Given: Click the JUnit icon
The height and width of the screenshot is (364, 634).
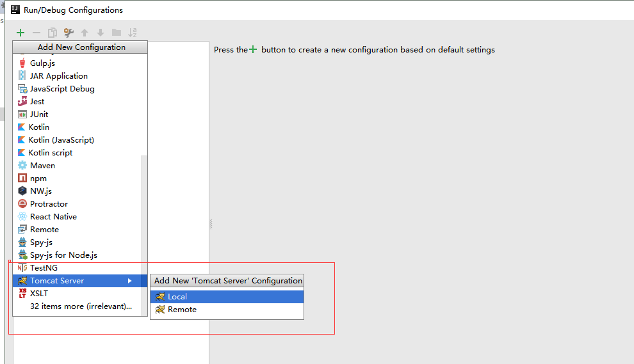Looking at the screenshot, I should 22,115.
